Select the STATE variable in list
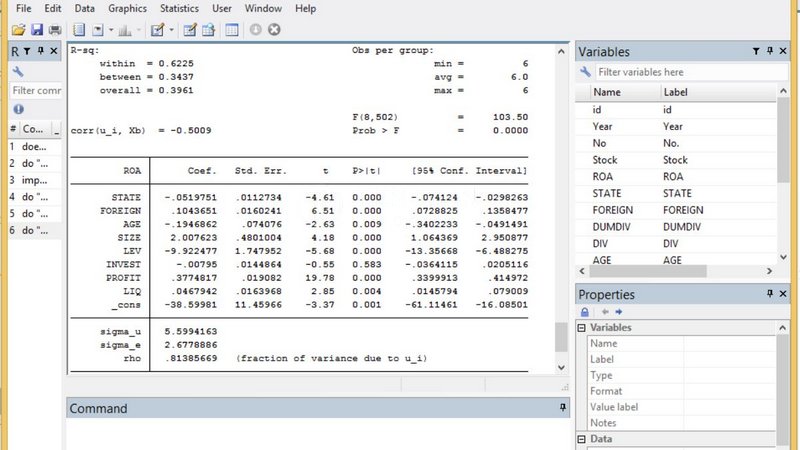 click(x=676, y=193)
